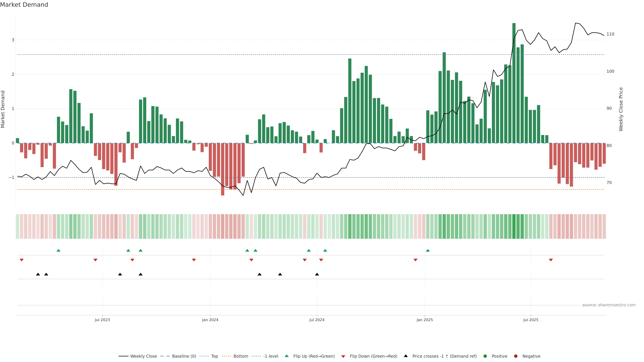This screenshot has height=362, width=644.
Task: Click the green Positive legend dot
Action: (x=485, y=356)
